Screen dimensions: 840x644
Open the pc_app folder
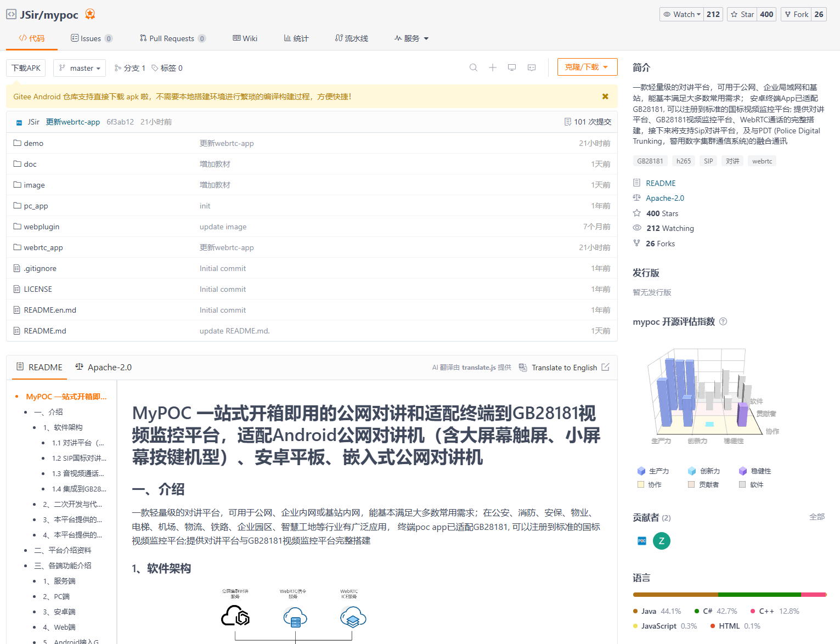click(36, 206)
